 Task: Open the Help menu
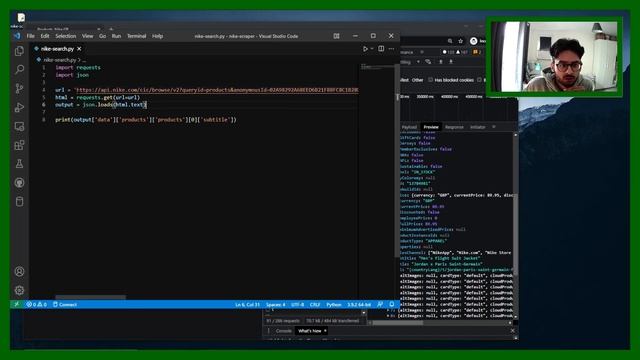click(158, 36)
